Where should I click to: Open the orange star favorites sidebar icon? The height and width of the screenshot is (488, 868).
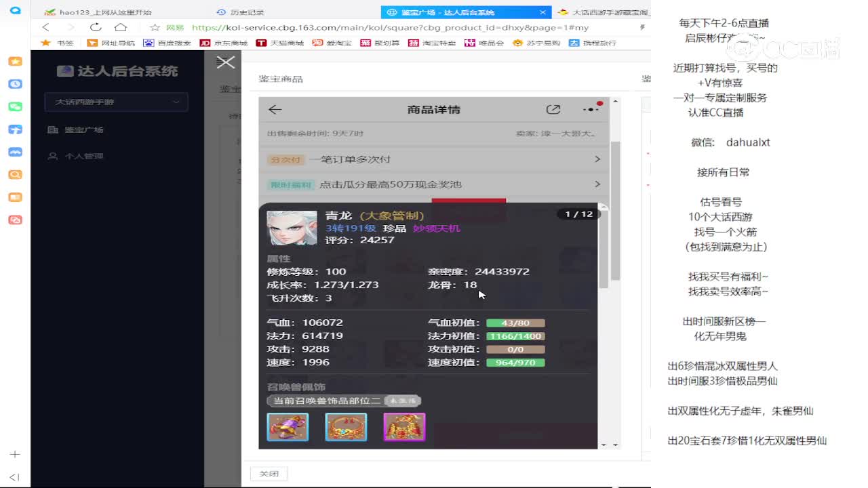click(x=15, y=61)
